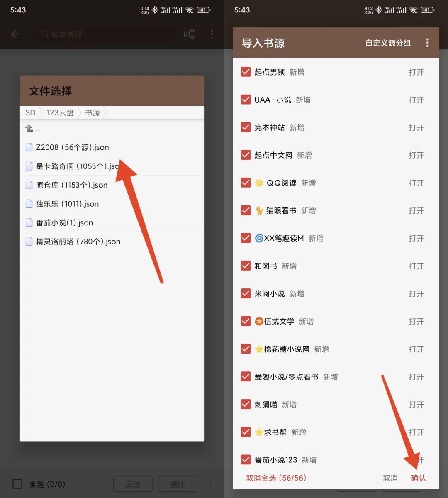
Task: Click 打开 for QQ阅读
Action: [x=416, y=183]
